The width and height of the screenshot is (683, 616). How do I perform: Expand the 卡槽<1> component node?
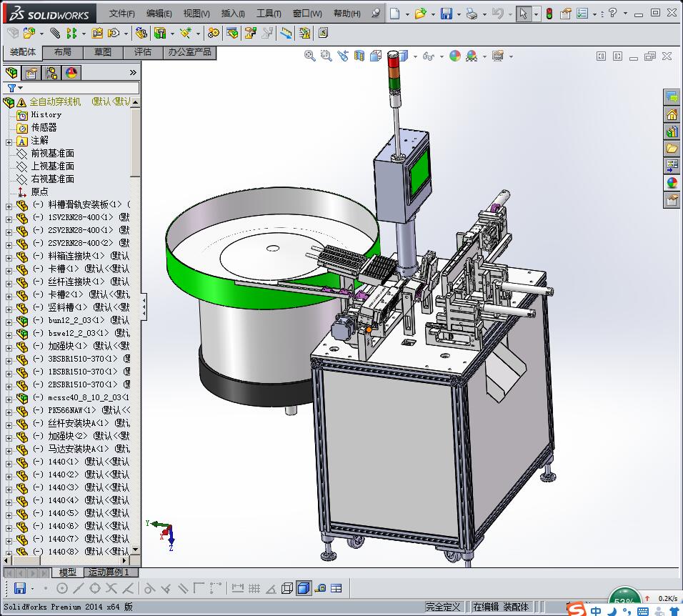pos(9,271)
